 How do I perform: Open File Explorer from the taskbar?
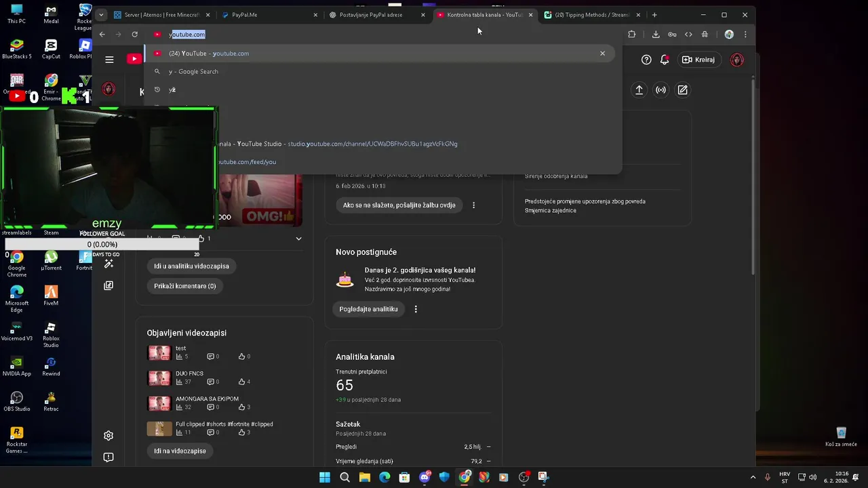pyautogui.click(x=365, y=477)
